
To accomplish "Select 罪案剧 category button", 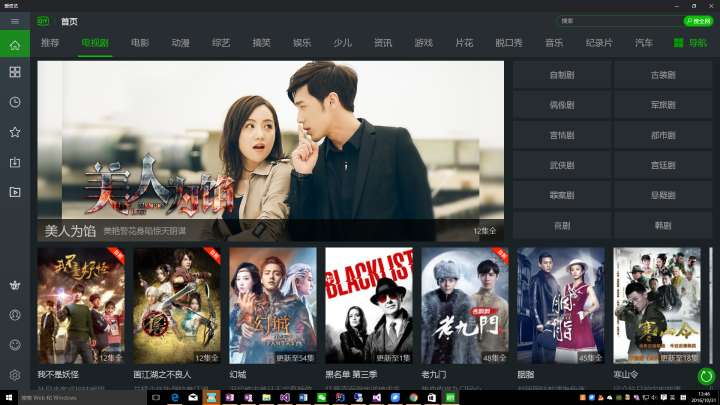I will [x=562, y=195].
